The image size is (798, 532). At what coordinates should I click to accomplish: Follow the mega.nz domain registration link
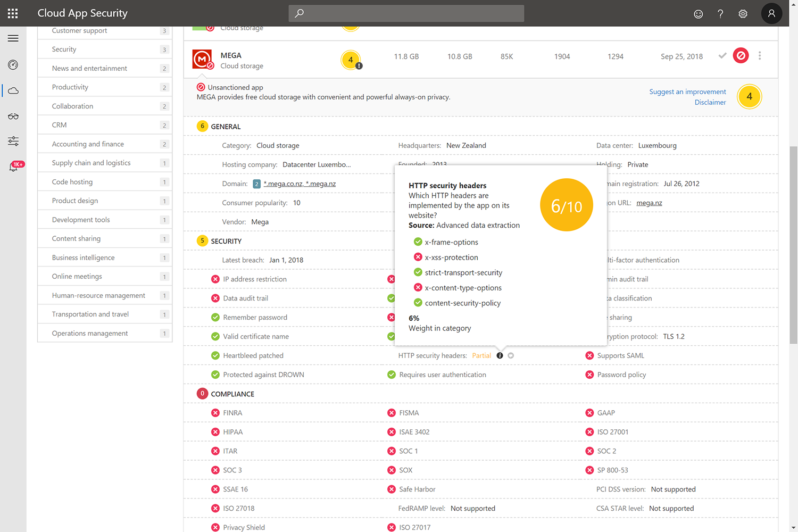pos(649,203)
